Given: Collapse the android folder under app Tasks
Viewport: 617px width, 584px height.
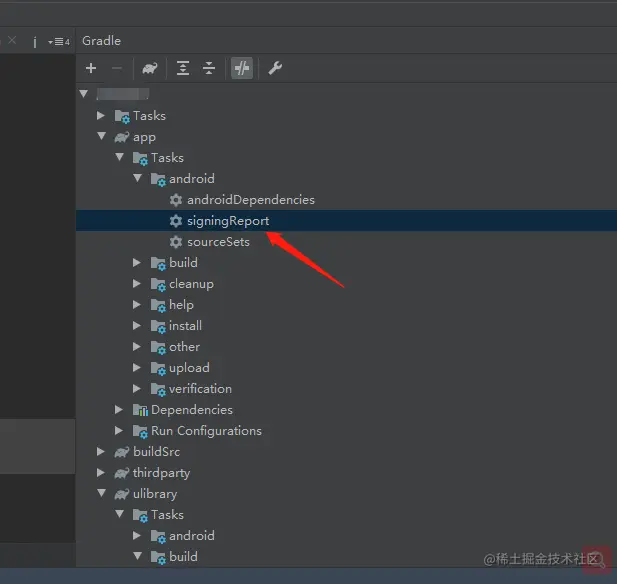Looking at the screenshot, I should pyautogui.click(x=137, y=178).
